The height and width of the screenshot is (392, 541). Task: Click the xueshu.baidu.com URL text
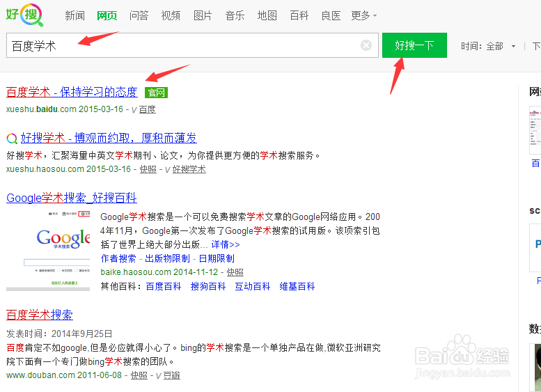pos(41,109)
